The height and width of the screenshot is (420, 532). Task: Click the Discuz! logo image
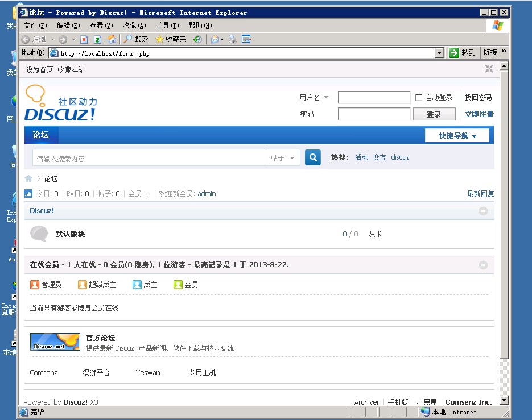61,103
